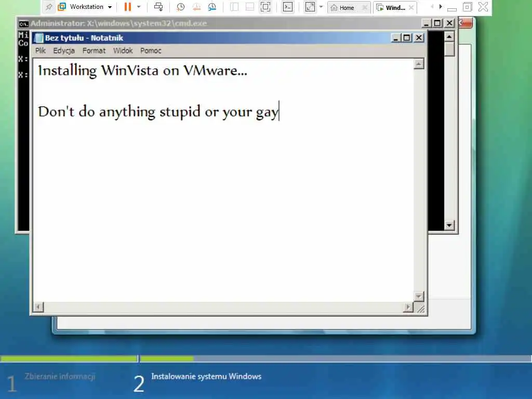The width and height of the screenshot is (532, 399).
Task: Open the Widok menu in Notatnik
Action: pyautogui.click(x=123, y=50)
